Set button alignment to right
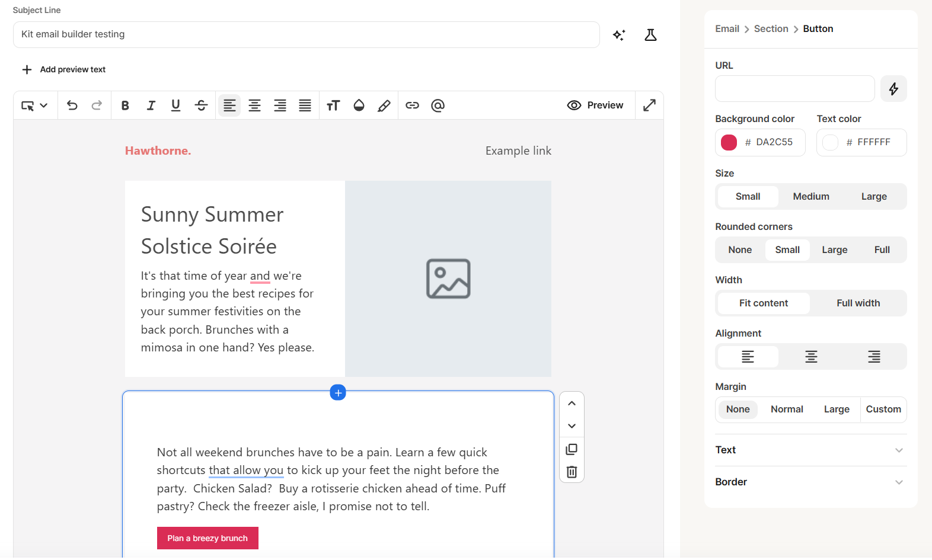 pos(874,357)
